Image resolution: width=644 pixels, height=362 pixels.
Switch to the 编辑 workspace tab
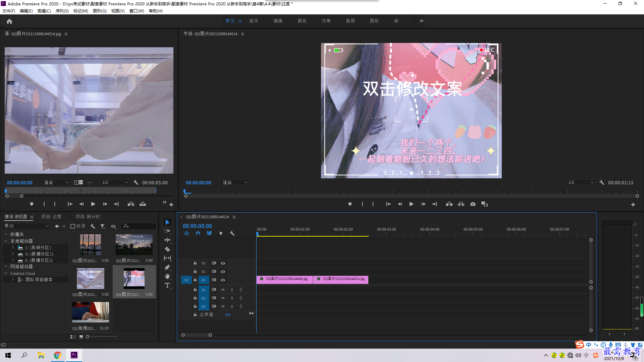pyautogui.click(x=278, y=21)
